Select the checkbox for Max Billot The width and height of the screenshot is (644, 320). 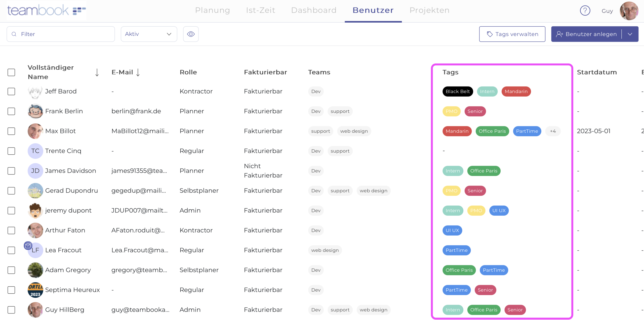click(x=11, y=131)
